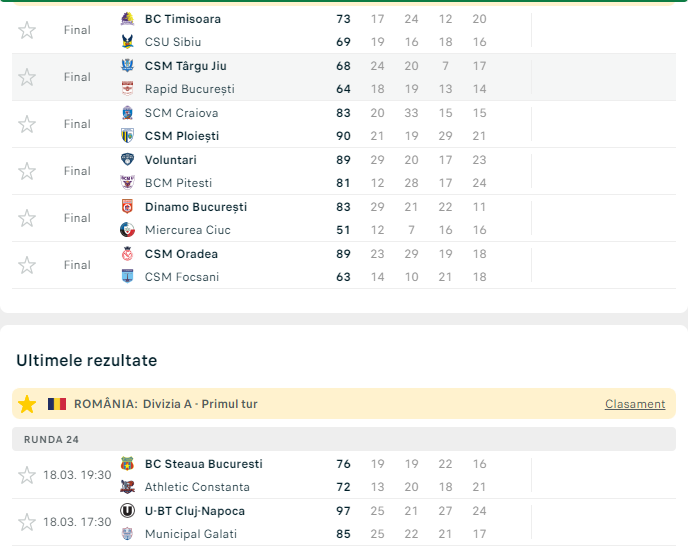Unfavorite the Divizia A league star

coord(27,404)
